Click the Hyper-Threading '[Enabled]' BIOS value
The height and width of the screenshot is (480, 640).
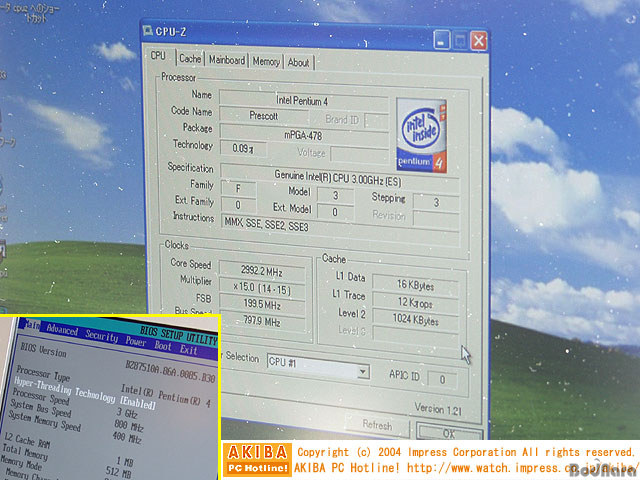[x=138, y=403]
